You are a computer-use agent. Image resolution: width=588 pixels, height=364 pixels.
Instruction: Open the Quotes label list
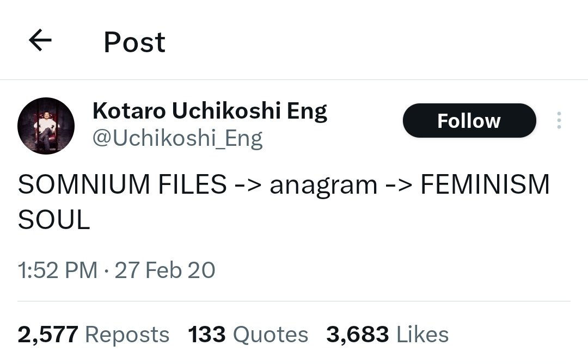(x=271, y=335)
